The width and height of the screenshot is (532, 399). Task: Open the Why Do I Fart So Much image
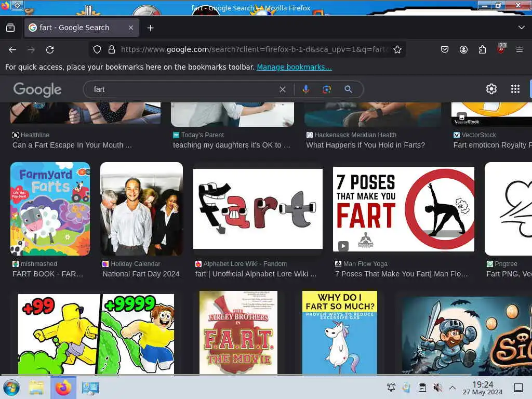click(340, 332)
